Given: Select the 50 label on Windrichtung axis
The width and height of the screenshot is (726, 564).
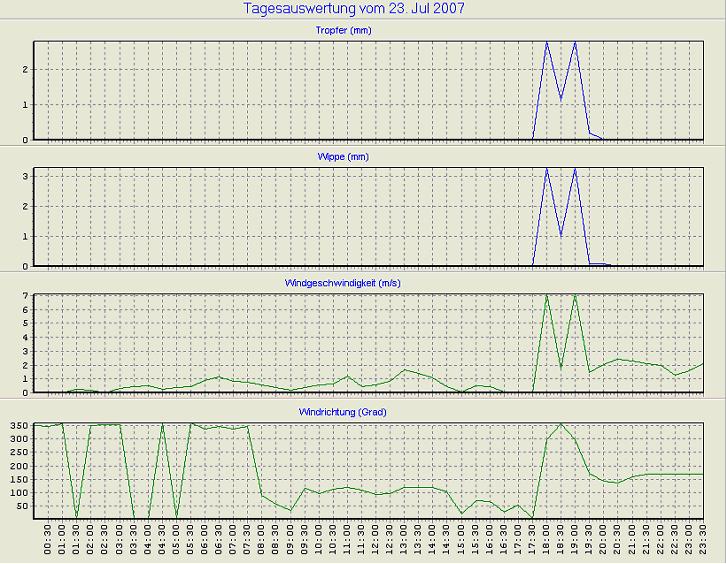Looking at the screenshot, I should pos(22,506).
